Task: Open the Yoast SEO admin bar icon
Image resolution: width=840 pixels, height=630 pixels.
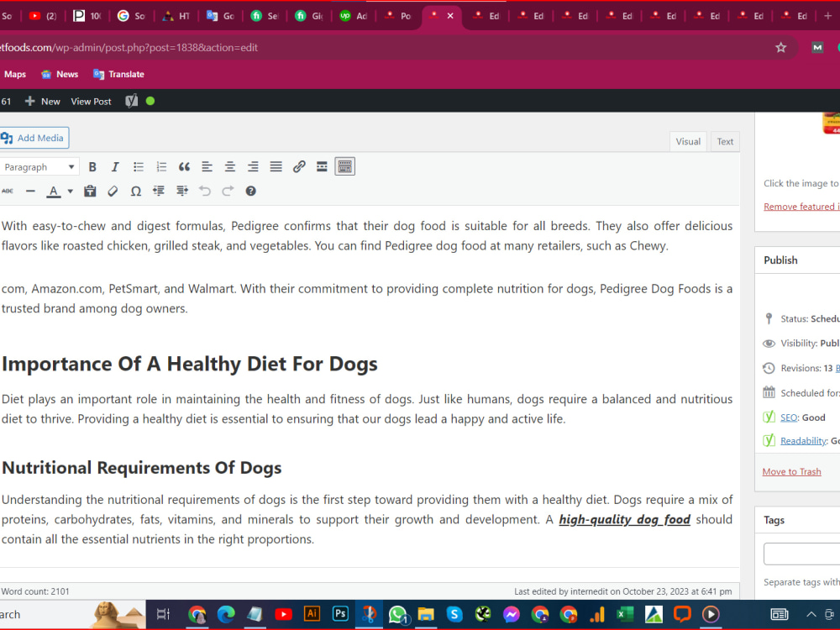Action: pos(132,102)
